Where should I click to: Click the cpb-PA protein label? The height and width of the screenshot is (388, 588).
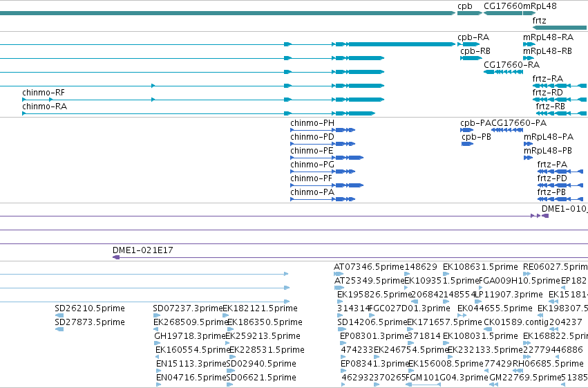pyautogui.click(x=475, y=123)
